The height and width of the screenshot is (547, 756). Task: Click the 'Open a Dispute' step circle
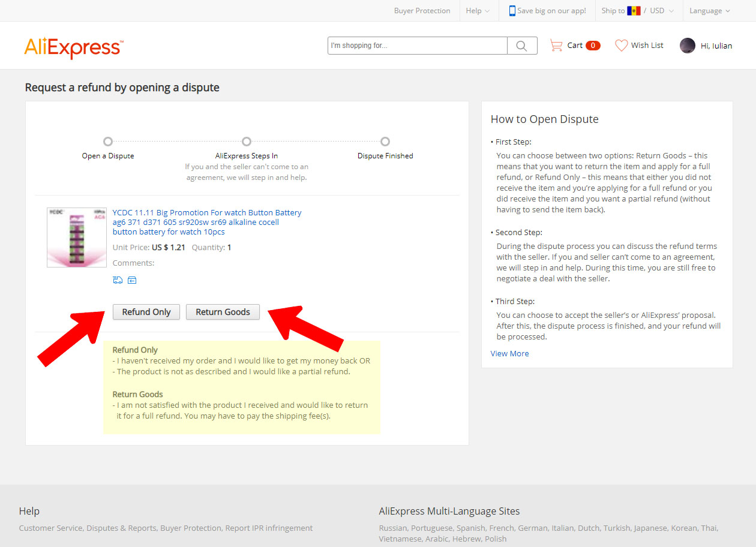pos(108,142)
